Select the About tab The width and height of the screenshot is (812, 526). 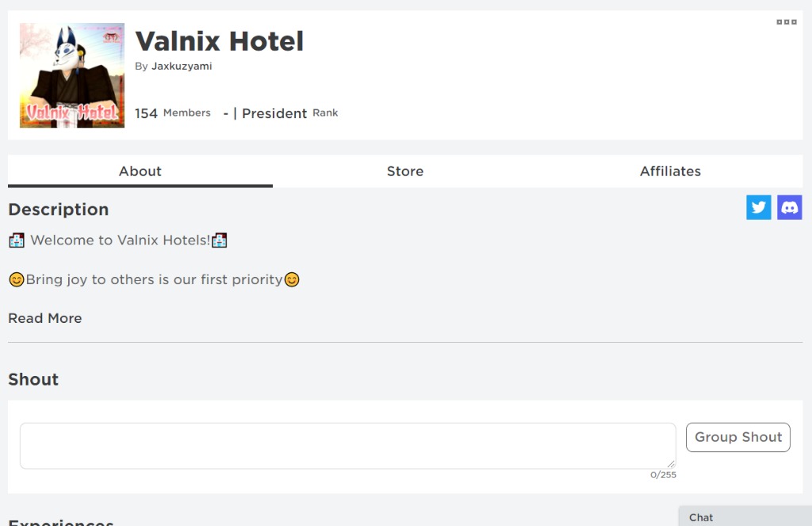click(x=140, y=171)
